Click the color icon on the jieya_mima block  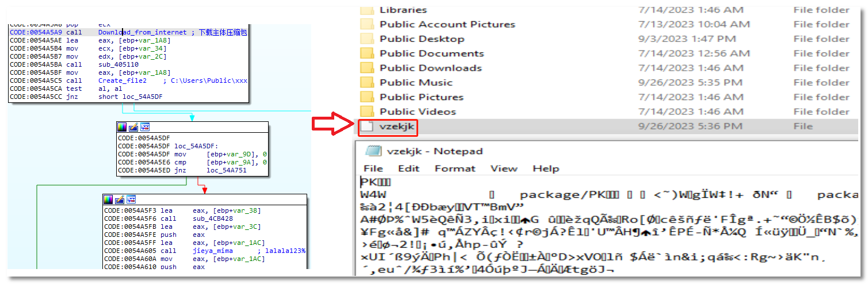tap(108, 199)
